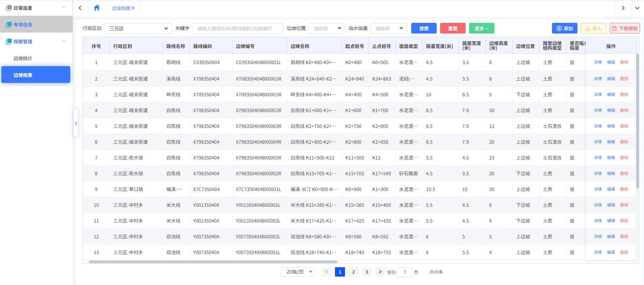The height and width of the screenshot is (285, 644).
Task: Click the right tab-scroll arrow
Action: click(623, 8)
